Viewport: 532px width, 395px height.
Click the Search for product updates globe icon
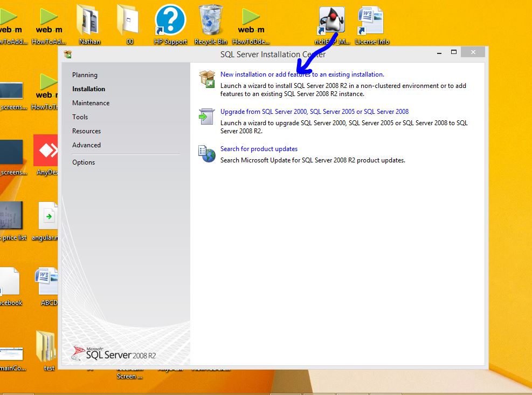pos(207,154)
